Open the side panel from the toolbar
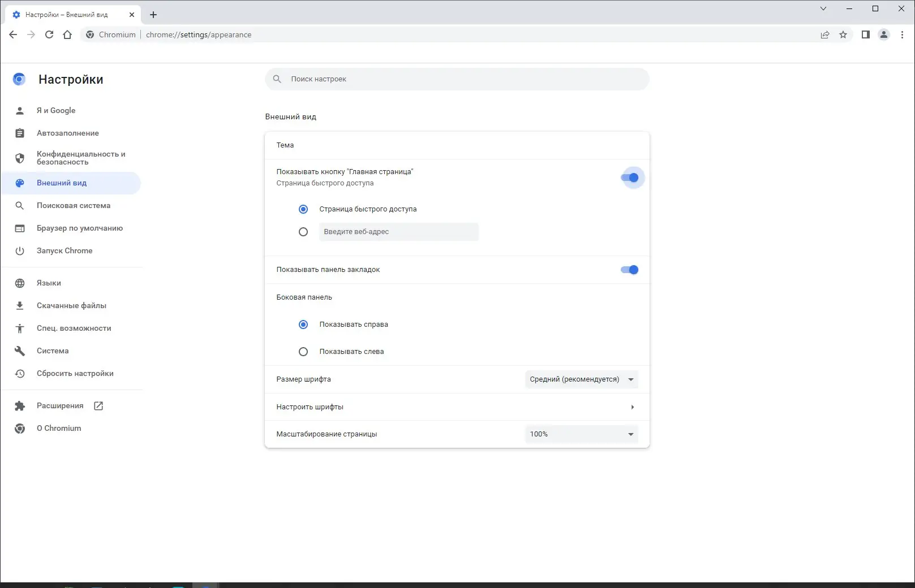915x588 pixels. click(865, 34)
